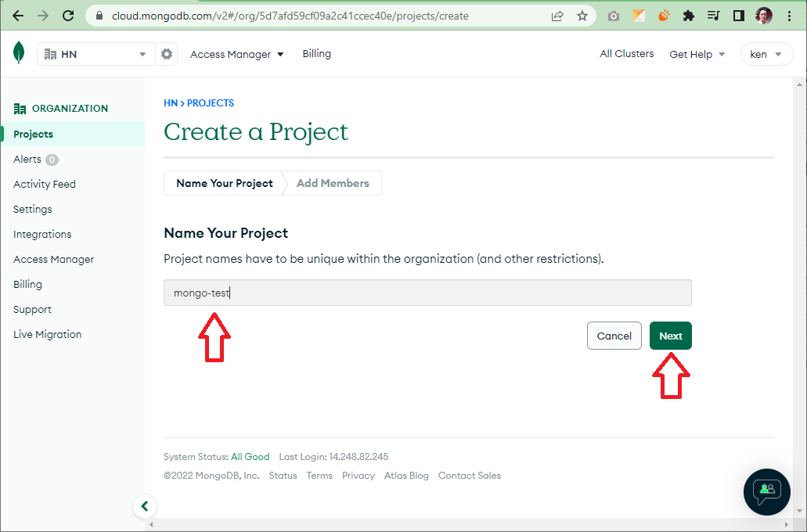The image size is (807, 532).
Task: Switch to the Add Members step
Action: coord(332,182)
